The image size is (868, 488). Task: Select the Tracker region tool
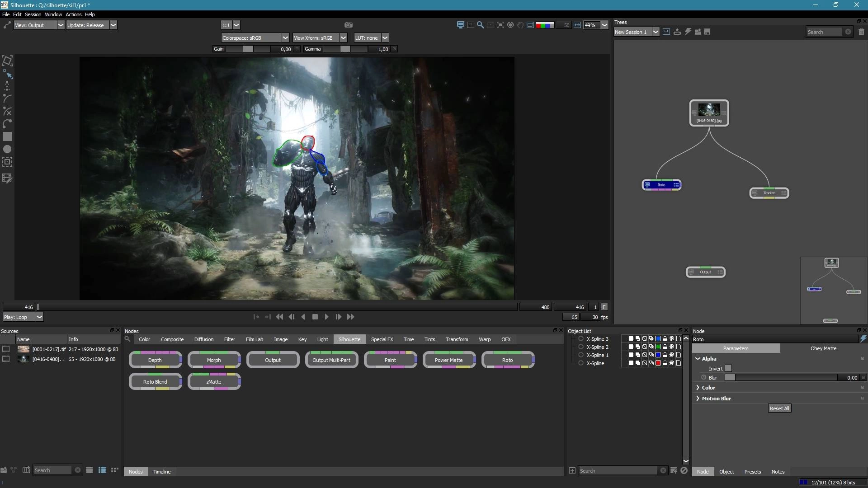(7, 162)
